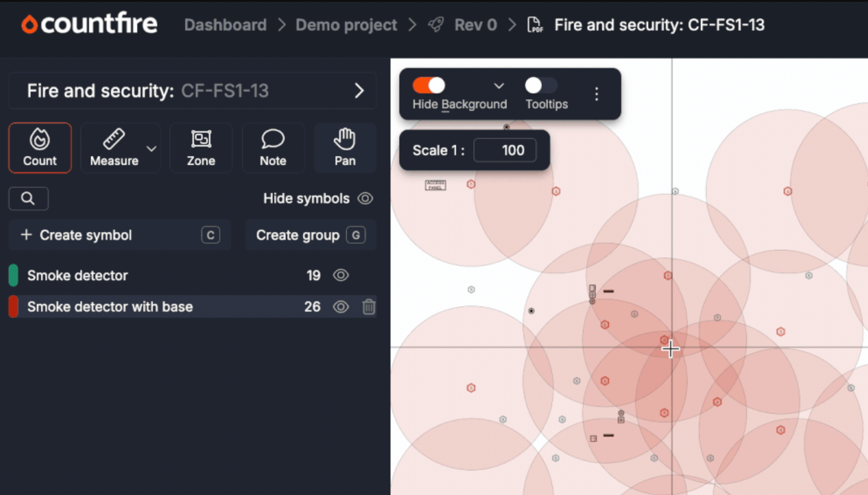Viewport: 868px width, 495px height.
Task: Toggle Hide symbols eye
Action: tap(365, 199)
